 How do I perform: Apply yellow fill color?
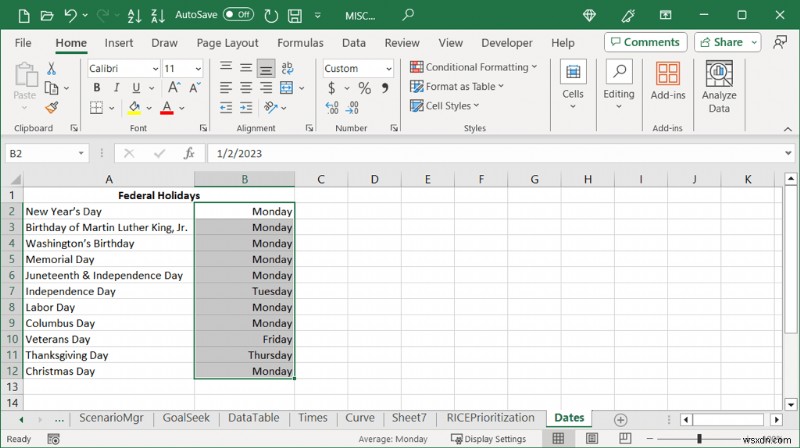click(x=134, y=108)
